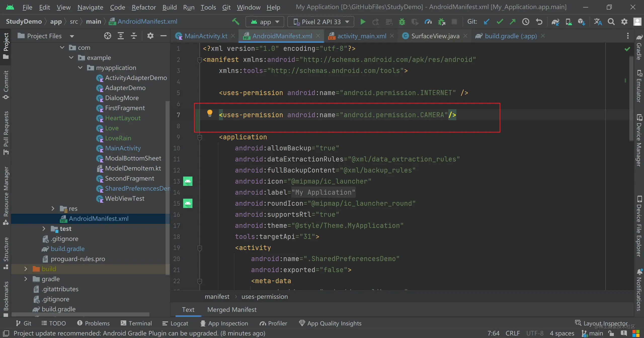Open the Profile app icon

[428, 22]
